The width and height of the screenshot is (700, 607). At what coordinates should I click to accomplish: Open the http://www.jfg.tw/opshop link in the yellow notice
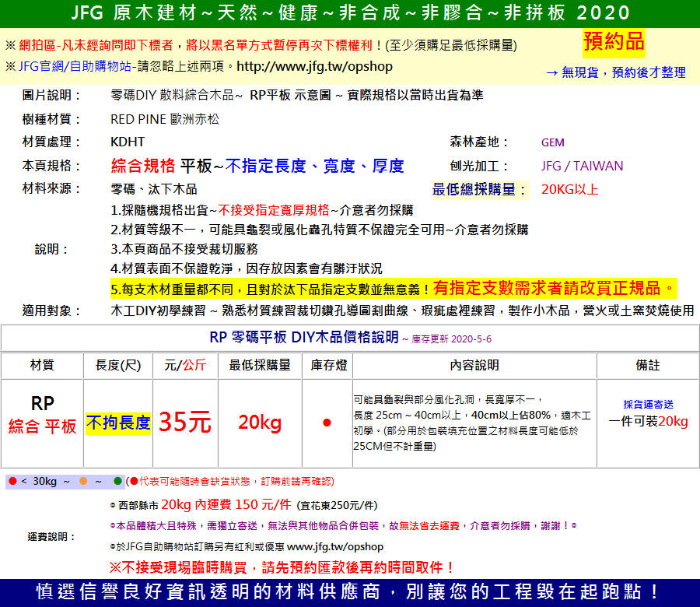pyautogui.click(x=314, y=67)
